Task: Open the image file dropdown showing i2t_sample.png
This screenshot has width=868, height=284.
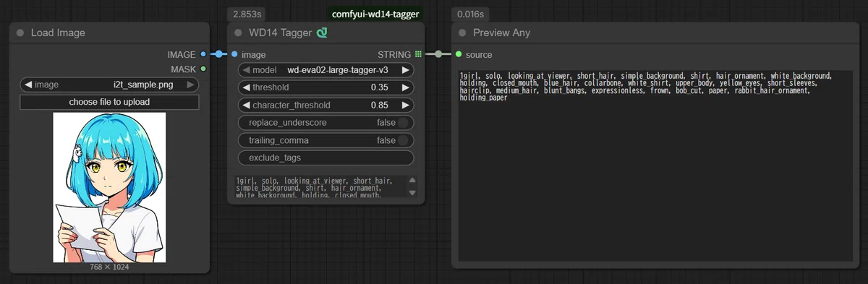Action: [x=109, y=85]
